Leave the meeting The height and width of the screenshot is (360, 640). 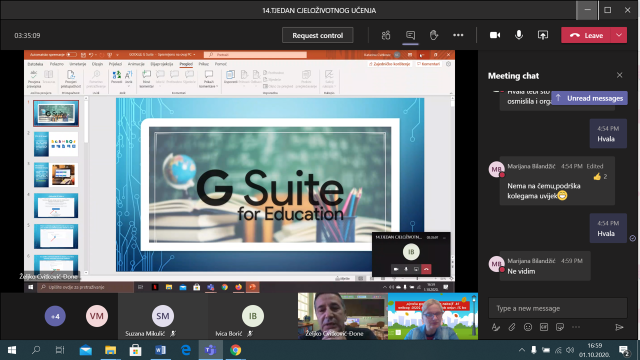click(586, 36)
